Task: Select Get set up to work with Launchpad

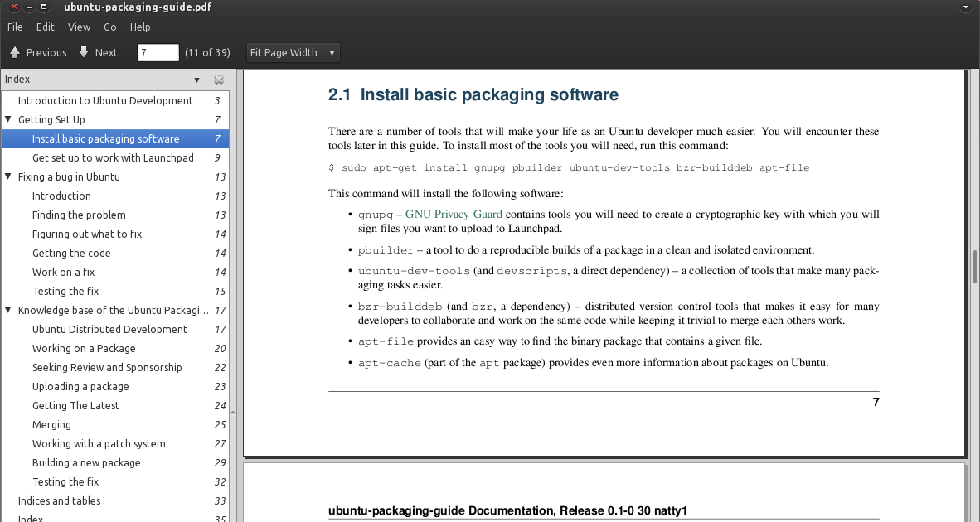Action: coord(115,158)
